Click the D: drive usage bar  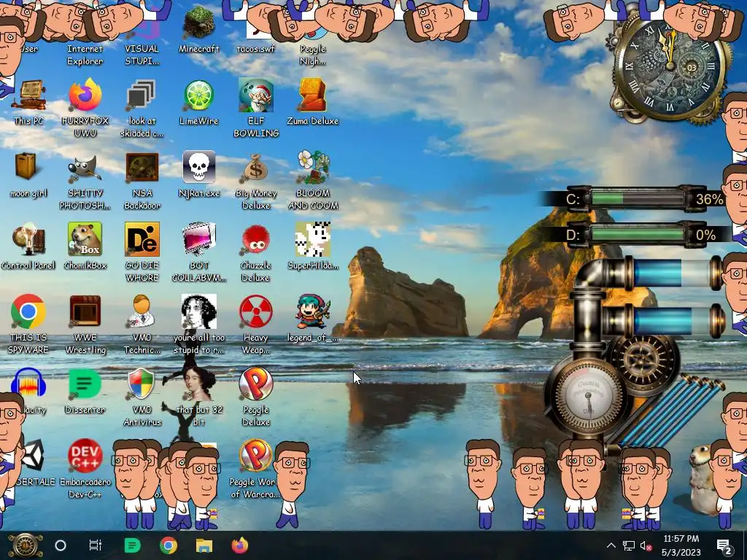tap(638, 235)
